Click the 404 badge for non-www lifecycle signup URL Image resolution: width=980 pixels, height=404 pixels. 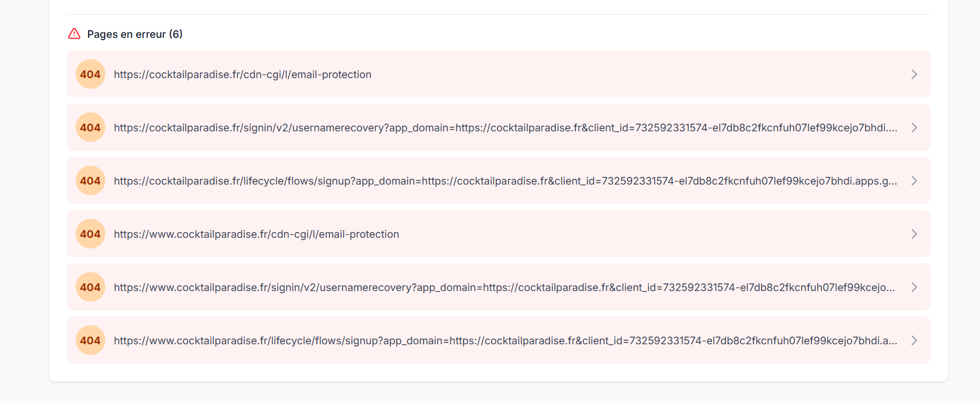tap(90, 180)
